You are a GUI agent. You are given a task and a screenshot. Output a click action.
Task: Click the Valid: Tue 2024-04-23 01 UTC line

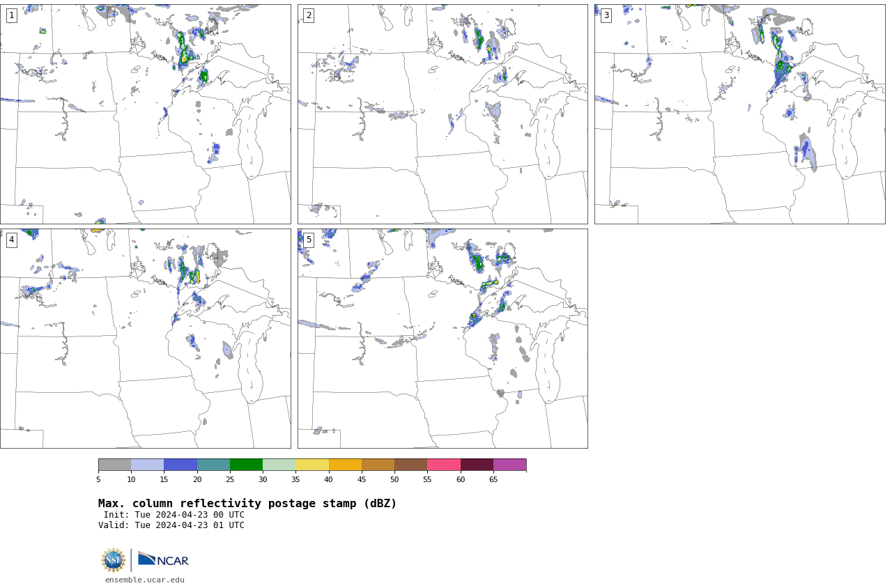(x=171, y=525)
